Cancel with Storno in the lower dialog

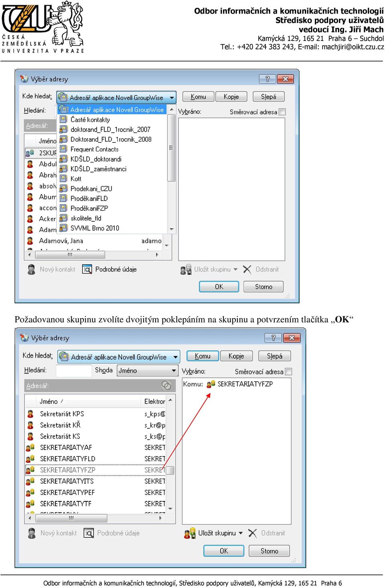(x=269, y=551)
